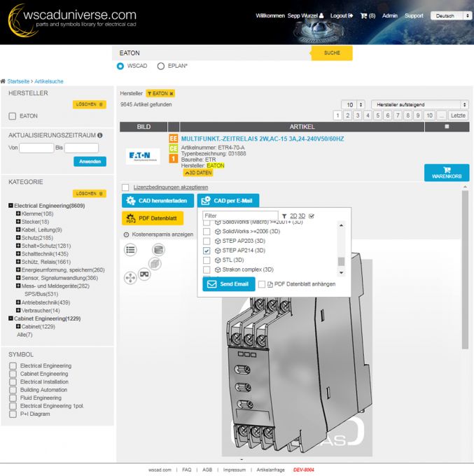Screen dimensions: 474x476
Task: Click the PDF Datenblatt button
Action: pos(153,218)
